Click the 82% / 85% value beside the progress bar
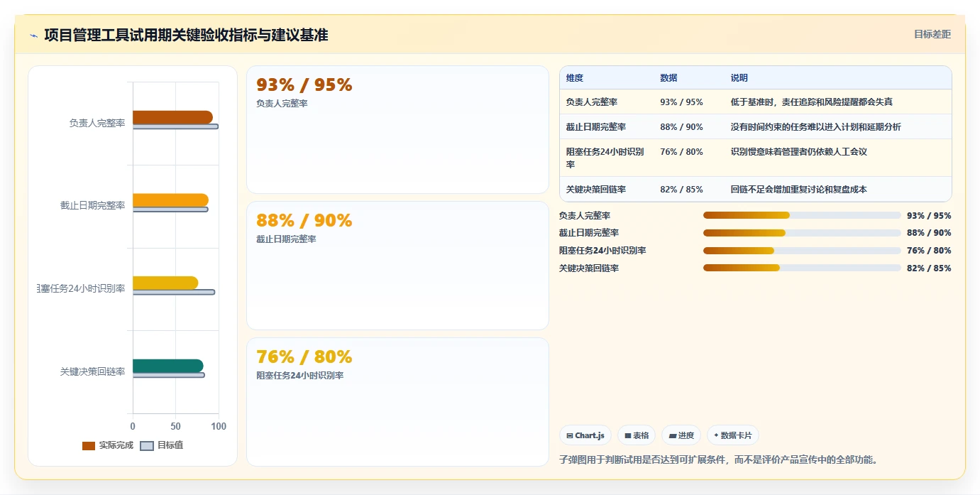 (x=929, y=268)
